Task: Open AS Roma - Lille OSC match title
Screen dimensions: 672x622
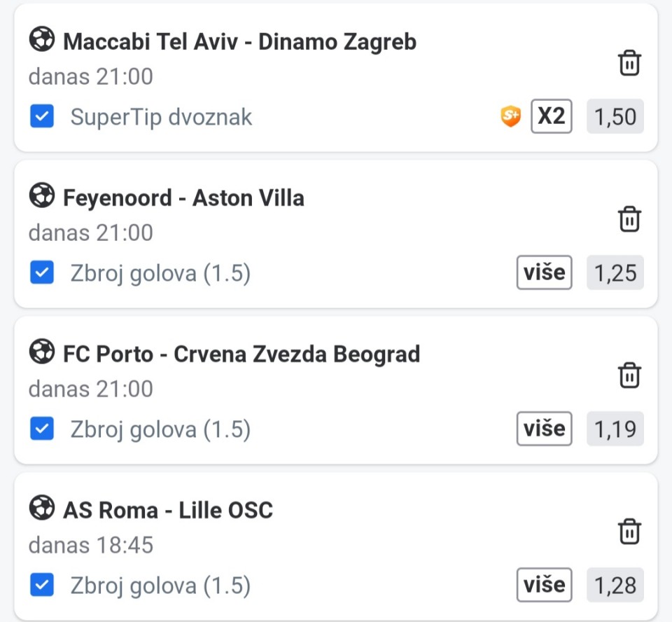Action: (x=168, y=510)
